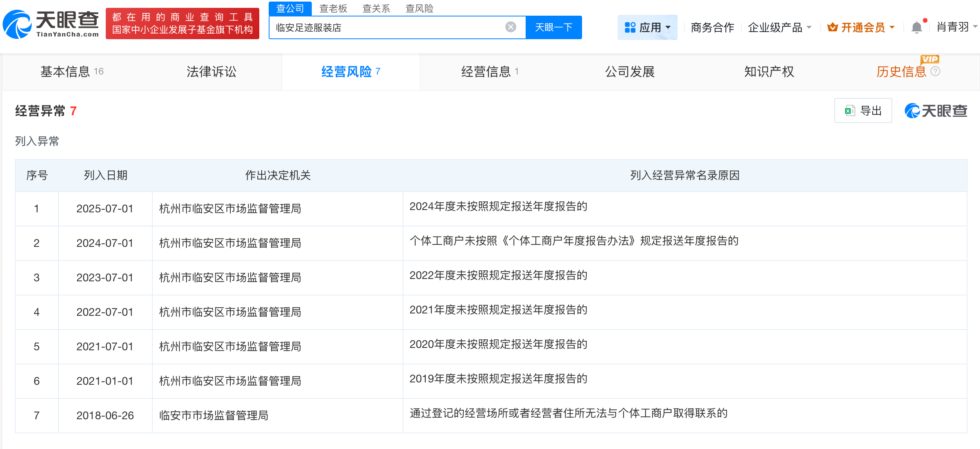
Task: Open the 企业级产品 dropdown
Action: (780, 27)
